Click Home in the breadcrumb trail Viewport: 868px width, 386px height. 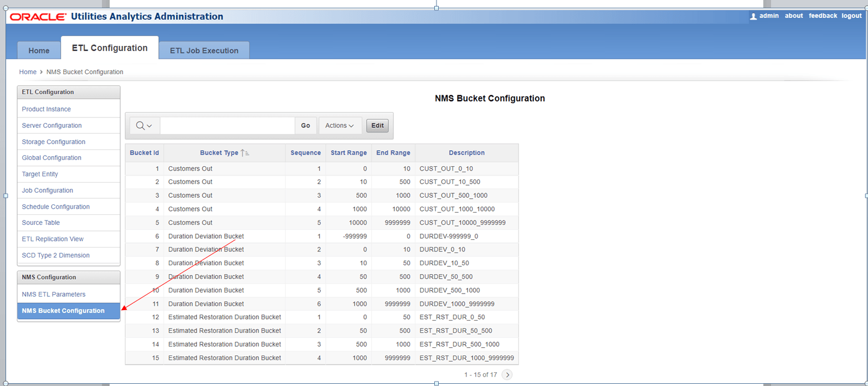(28, 71)
